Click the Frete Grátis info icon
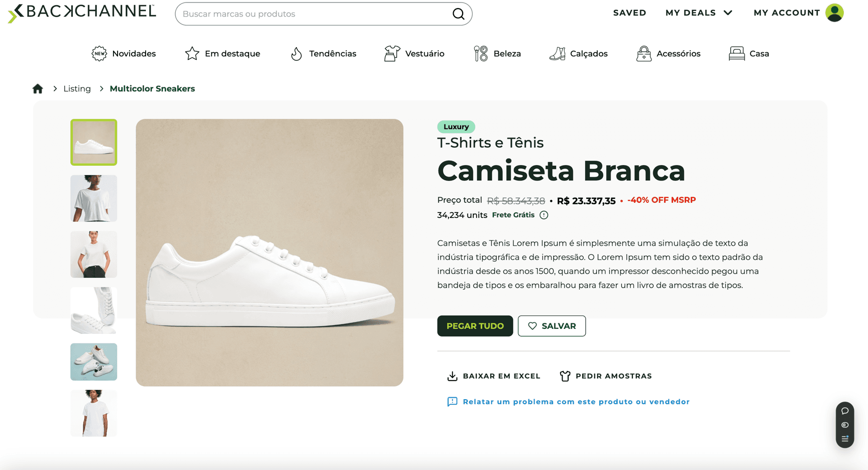868x470 pixels. [544, 215]
